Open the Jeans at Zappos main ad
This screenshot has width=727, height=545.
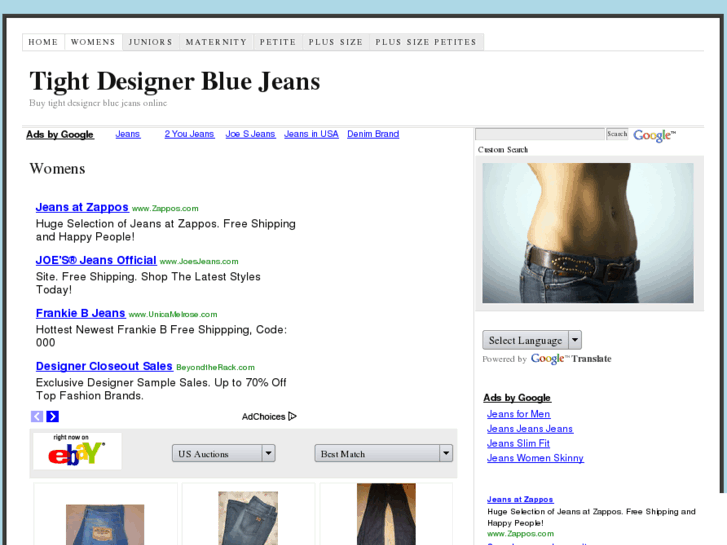pyautogui.click(x=82, y=207)
